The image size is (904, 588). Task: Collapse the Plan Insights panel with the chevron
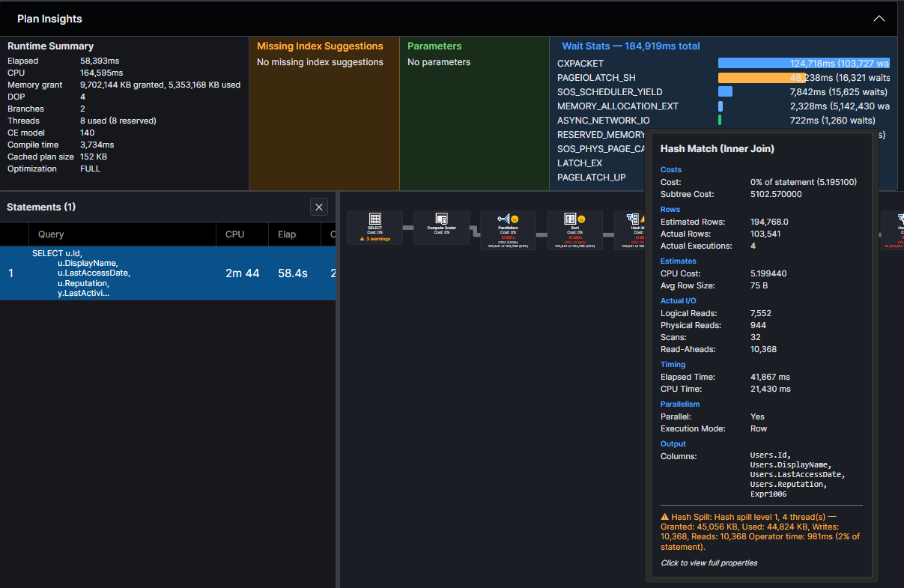click(x=879, y=19)
